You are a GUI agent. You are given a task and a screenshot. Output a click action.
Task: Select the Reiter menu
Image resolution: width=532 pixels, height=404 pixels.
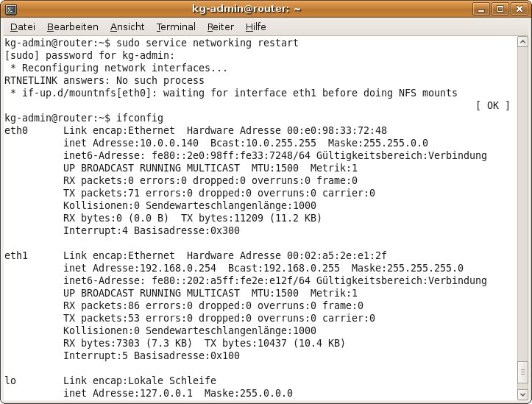tap(220, 26)
